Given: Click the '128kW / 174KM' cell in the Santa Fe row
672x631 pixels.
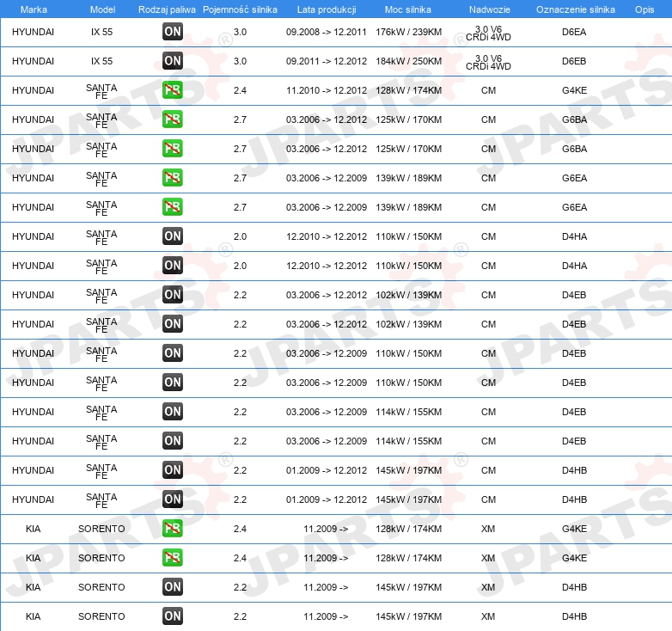Looking at the screenshot, I should coord(409,90).
